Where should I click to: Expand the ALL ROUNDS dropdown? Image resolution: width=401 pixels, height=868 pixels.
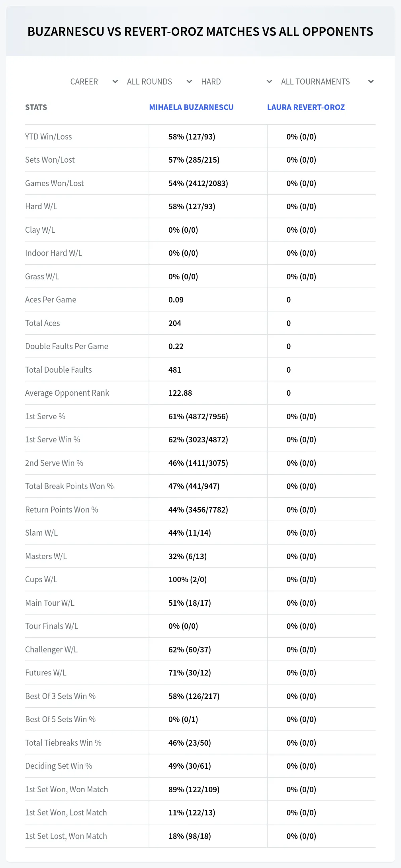[x=159, y=82]
